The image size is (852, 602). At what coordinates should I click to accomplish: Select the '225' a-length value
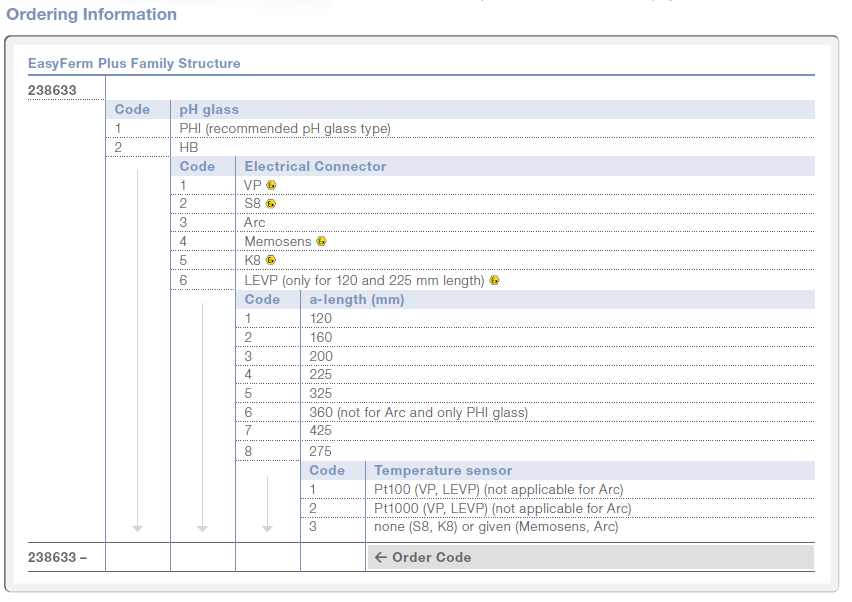tap(321, 375)
